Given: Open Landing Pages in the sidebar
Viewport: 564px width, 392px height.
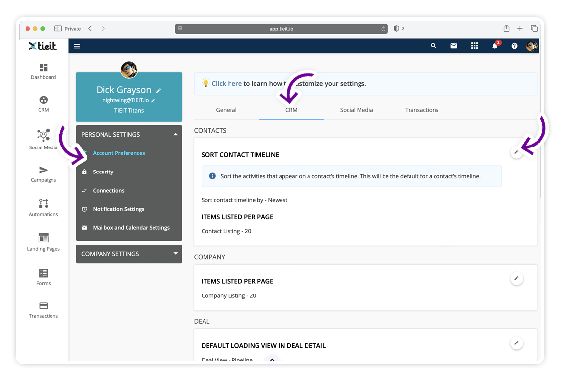Looking at the screenshot, I should click(x=44, y=243).
